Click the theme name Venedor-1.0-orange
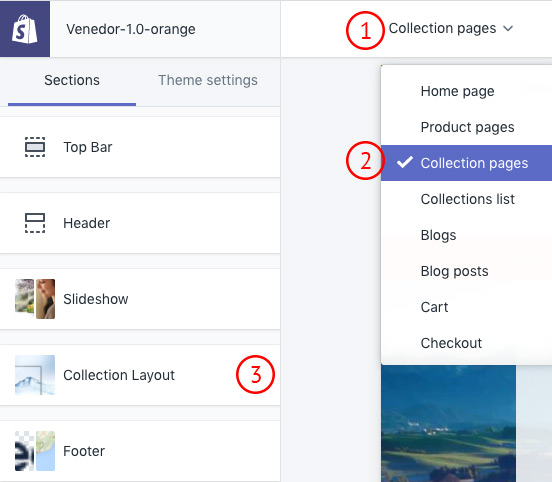Image resolution: width=552 pixels, height=482 pixels. click(x=131, y=29)
